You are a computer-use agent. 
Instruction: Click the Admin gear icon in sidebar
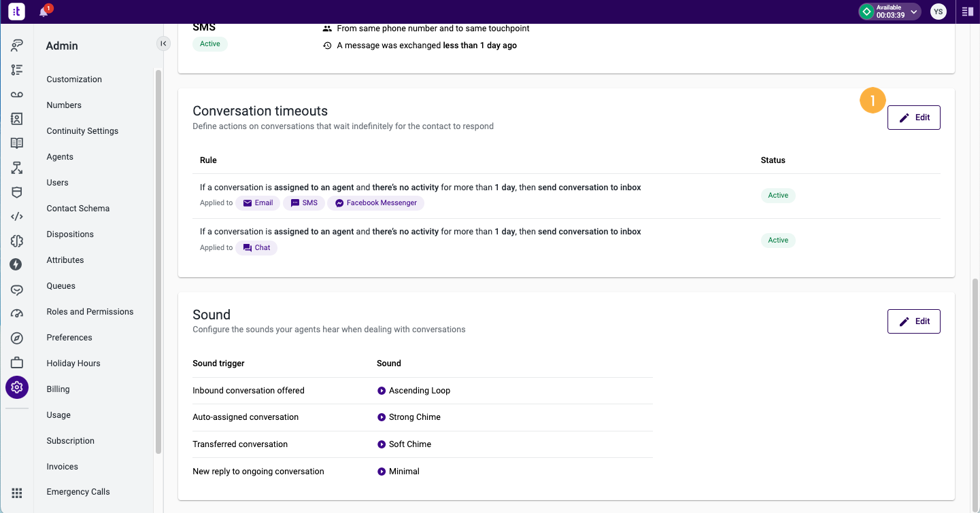(17, 387)
